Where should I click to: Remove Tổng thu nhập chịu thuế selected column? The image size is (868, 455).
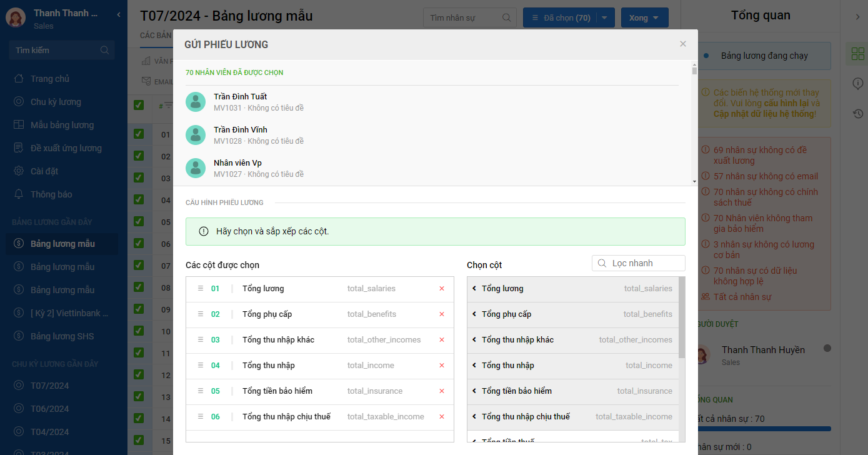[442, 417]
